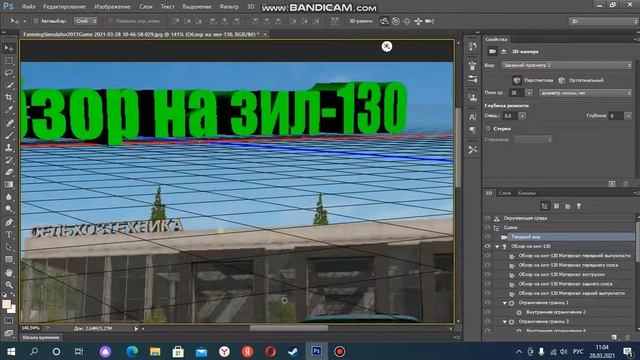
Task: Filter 3D panel by lights
Action: [x=579, y=206]
